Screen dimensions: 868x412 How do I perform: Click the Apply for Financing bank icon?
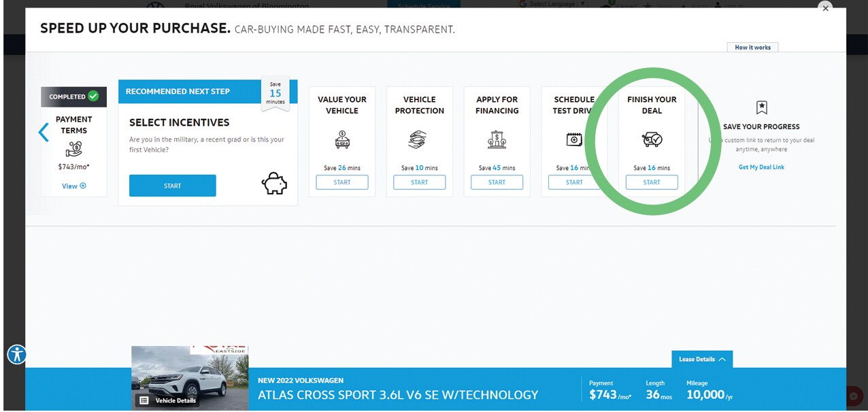(x=497, y=139)
